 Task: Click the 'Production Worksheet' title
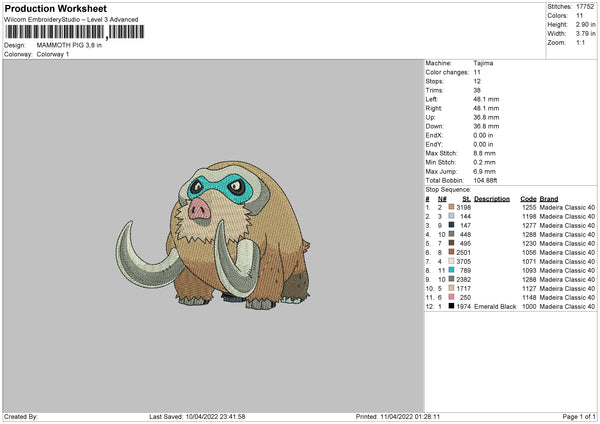pyautogui.click(x=55, y=8)
